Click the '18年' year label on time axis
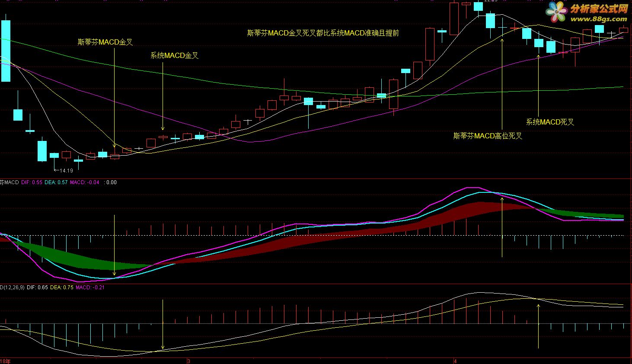This screenshot has width=632, height=364. pos(5,361)
